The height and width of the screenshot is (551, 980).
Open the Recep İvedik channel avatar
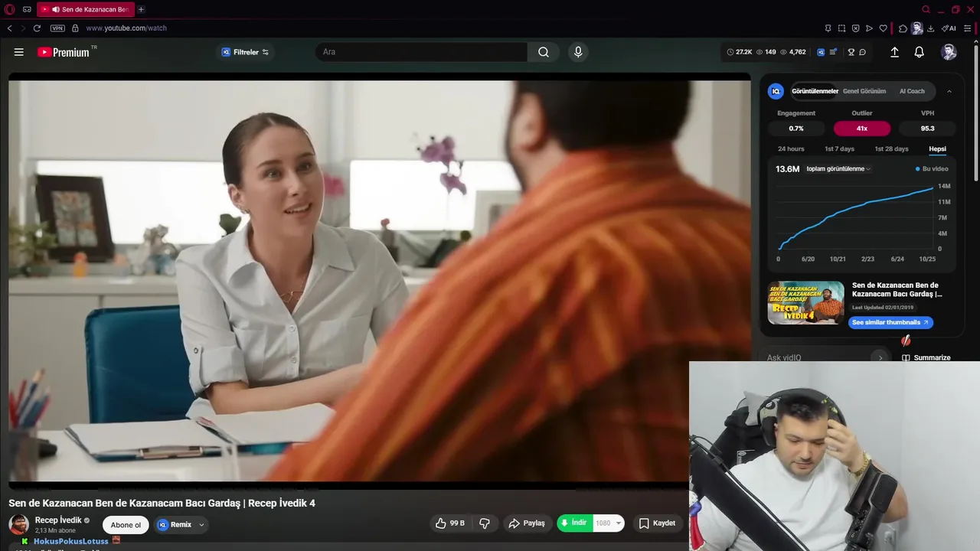pyautogui.click(x=18, y=524)
